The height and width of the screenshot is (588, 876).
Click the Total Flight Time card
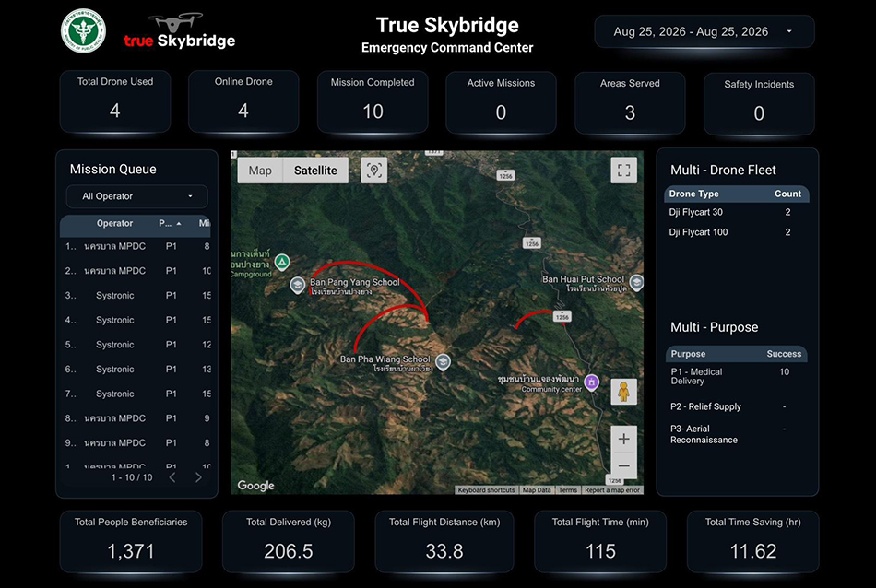point(600,541)
